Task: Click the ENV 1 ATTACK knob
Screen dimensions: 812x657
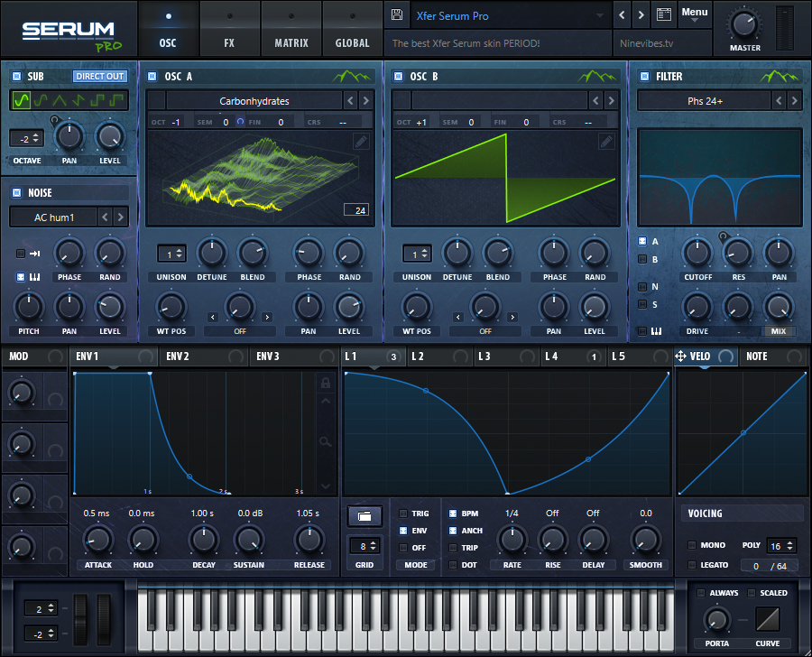Action: 97,540
